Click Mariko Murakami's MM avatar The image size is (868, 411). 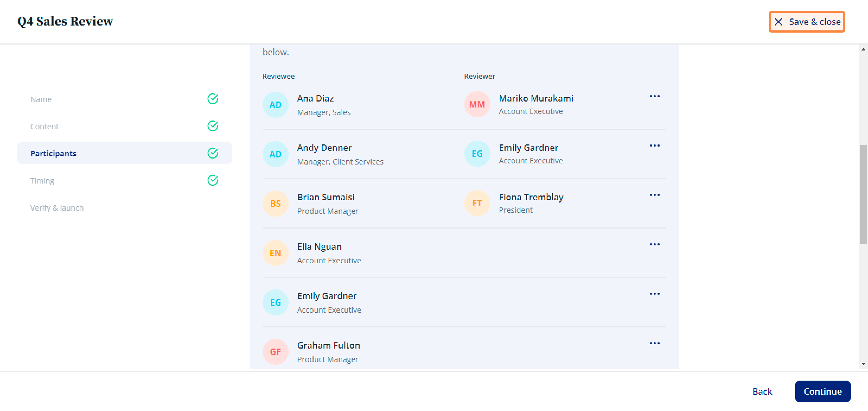pos(477,105)
